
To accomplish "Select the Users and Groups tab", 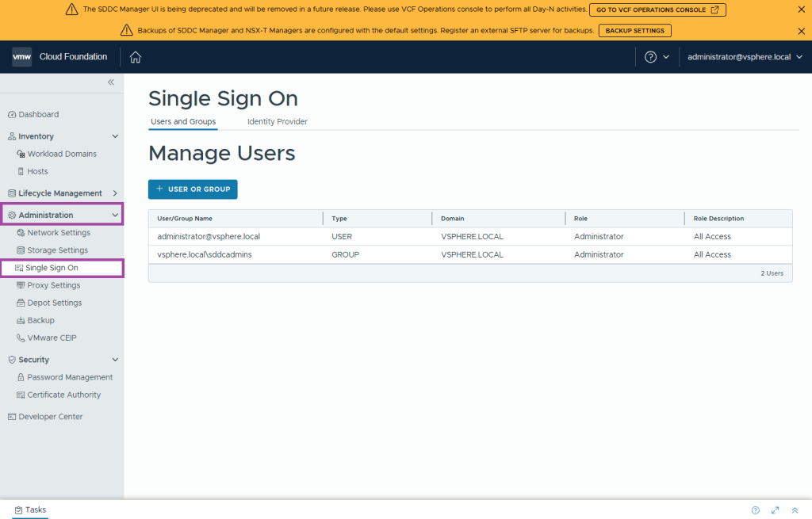I will tap(183, 122).
